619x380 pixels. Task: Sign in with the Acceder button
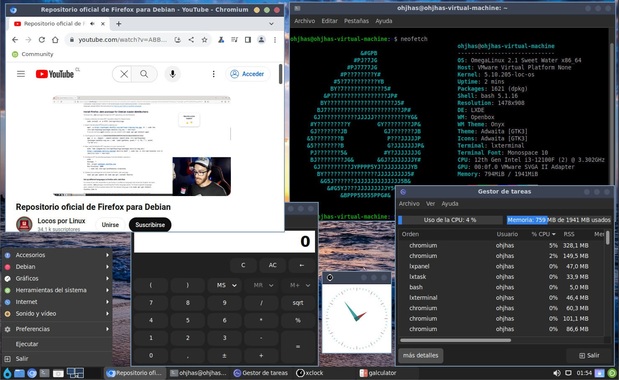tap(248, 74)
